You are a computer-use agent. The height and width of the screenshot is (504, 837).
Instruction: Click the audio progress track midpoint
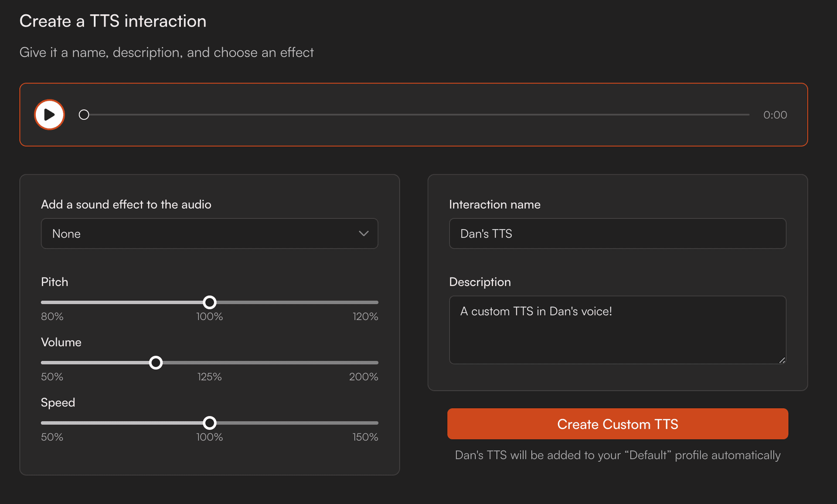pyautogui.click(x=416, y=115)
